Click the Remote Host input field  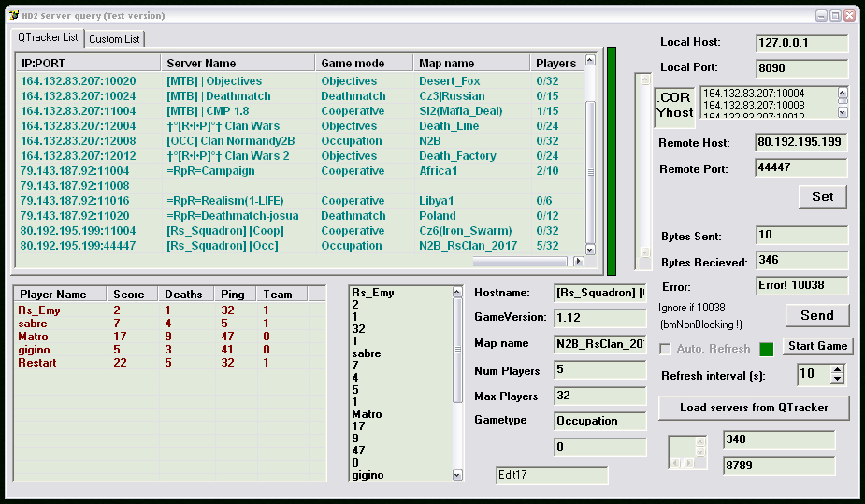point(801,143)
